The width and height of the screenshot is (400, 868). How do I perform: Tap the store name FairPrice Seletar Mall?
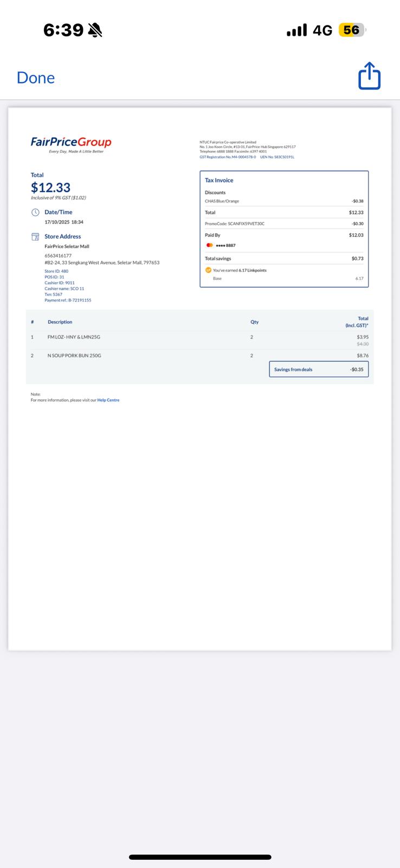point(67,246)
